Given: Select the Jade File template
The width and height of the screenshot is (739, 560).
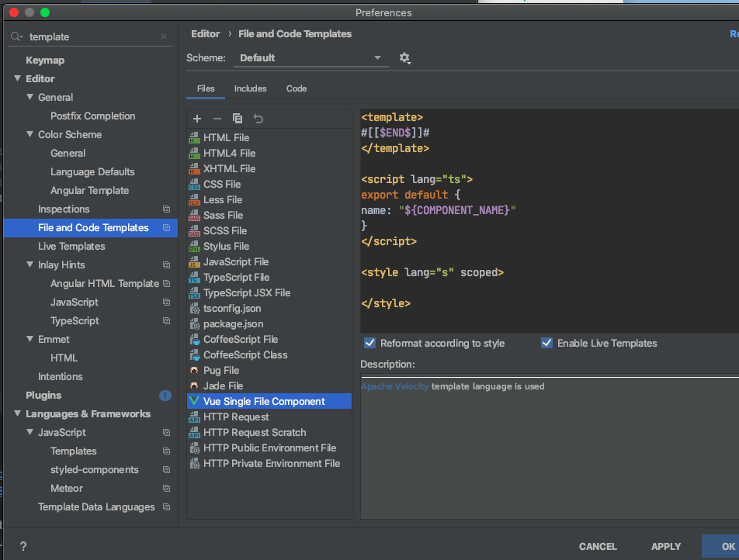Looking at the screenshot, I should [x=269, y=386].
